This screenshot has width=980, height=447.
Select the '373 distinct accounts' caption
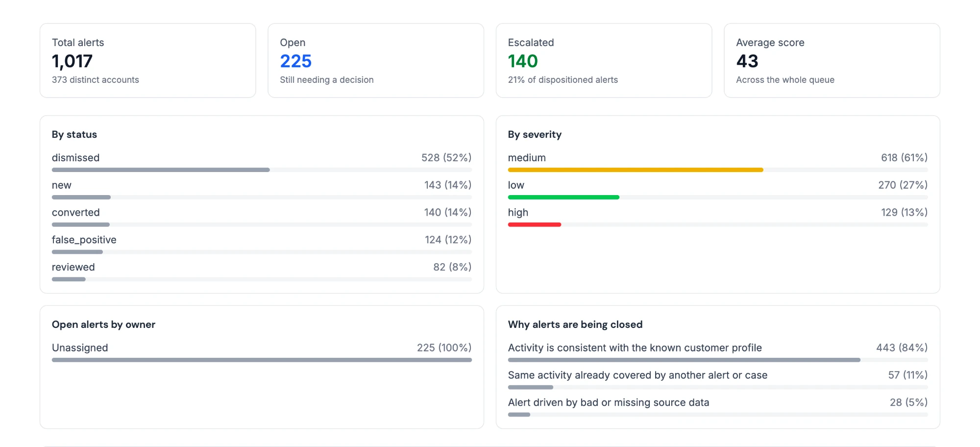(96, 80)
